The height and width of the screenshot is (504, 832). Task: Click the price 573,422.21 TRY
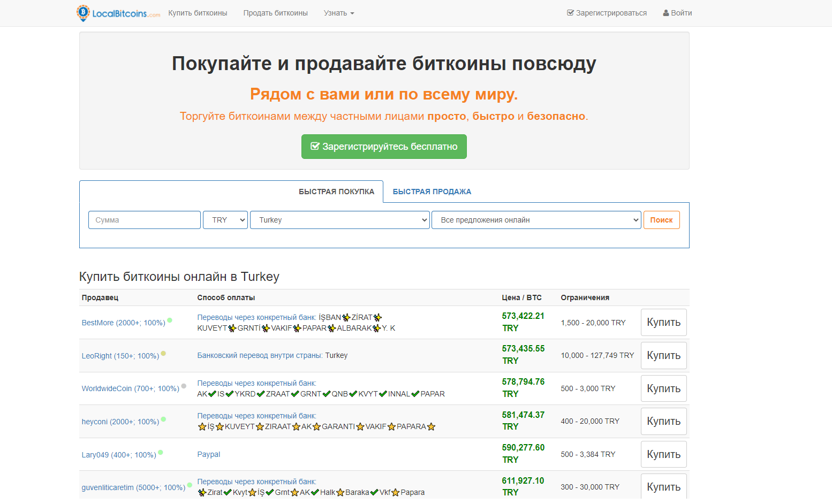[x=523, y=322]
